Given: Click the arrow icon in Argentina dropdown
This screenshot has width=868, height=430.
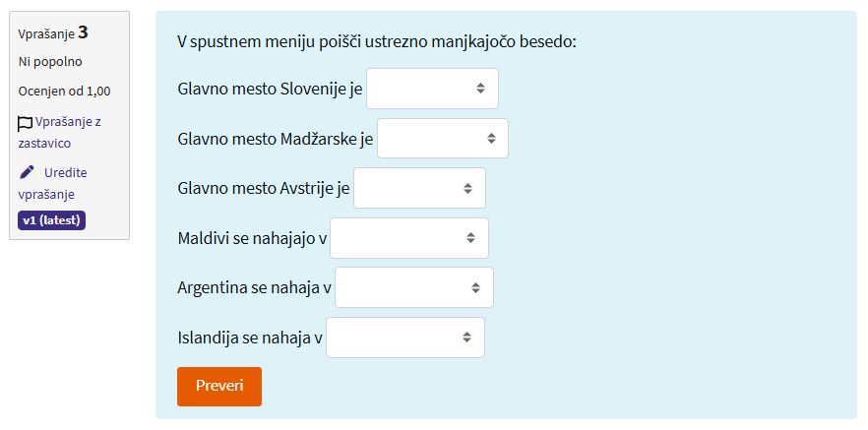Looking at the screenshot, I should click(x=475, y=287).
